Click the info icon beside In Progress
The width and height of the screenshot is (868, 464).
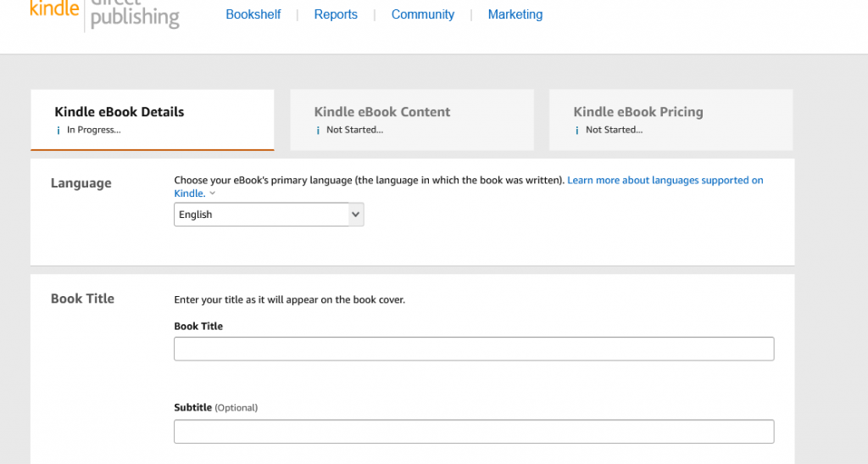pyautogui.click(x=58, y=131)
